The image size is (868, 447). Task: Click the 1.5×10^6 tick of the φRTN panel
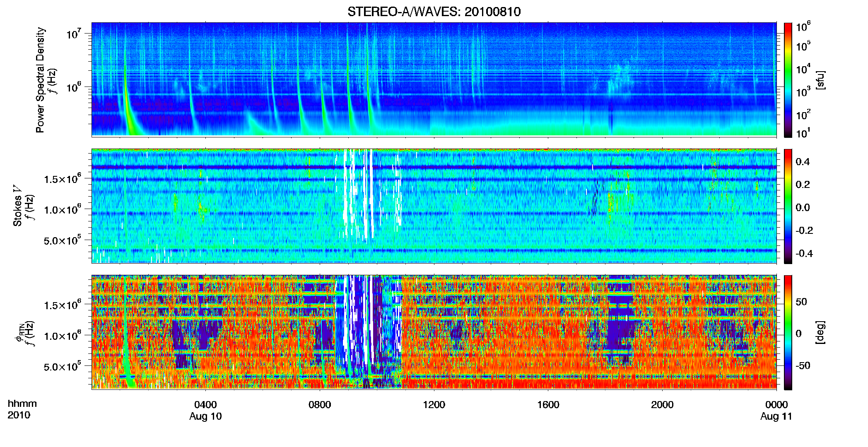[x=62, y=305]
